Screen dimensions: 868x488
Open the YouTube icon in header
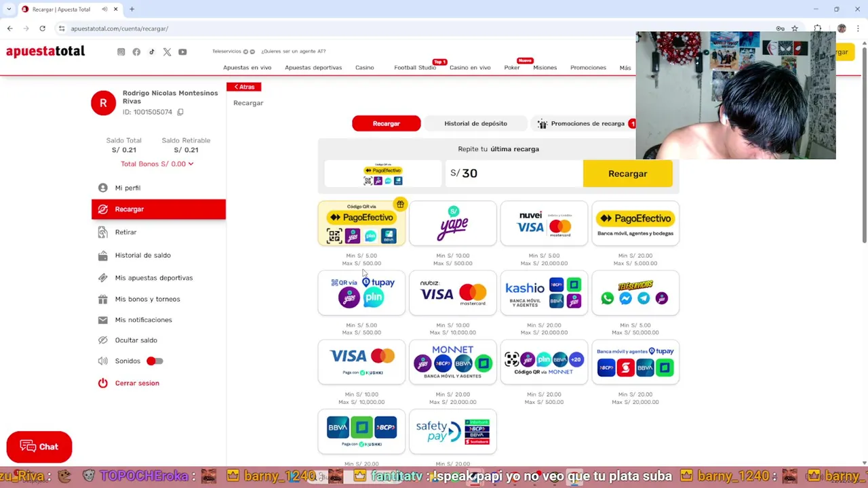(182, 52)
